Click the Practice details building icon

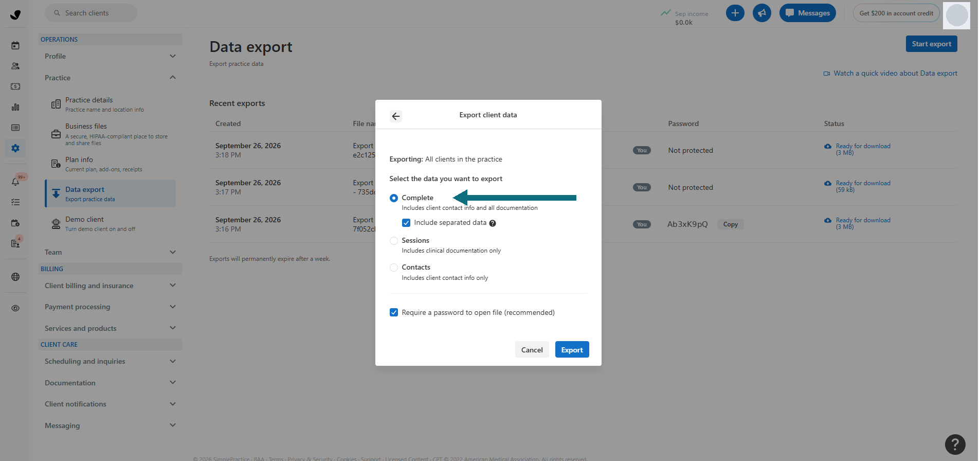point(56,104)
